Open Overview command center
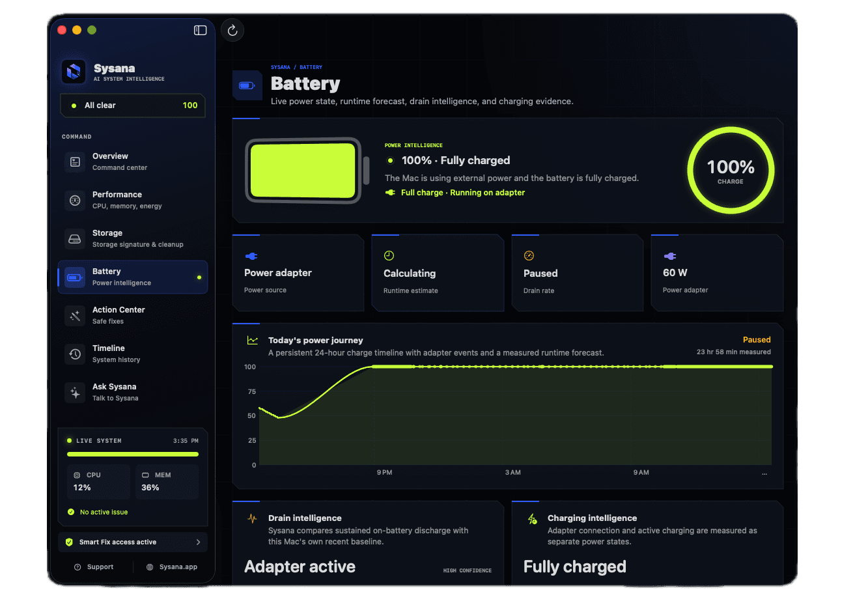Image resolution: width=868 pixels, height=603 pixels. click(x=133, y=161)
